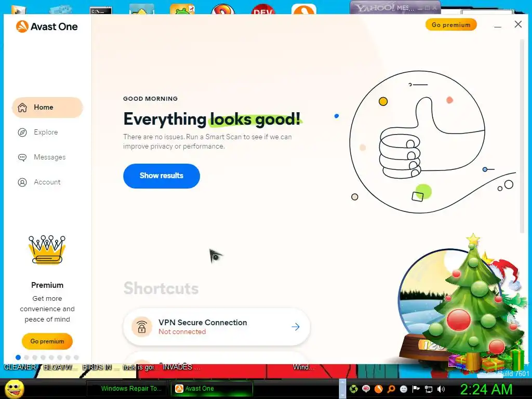Image resolution: width=532 pixels, height=399 pixels.
Task: Open the Action Center flag icon
Action: (x=416, y=389)
